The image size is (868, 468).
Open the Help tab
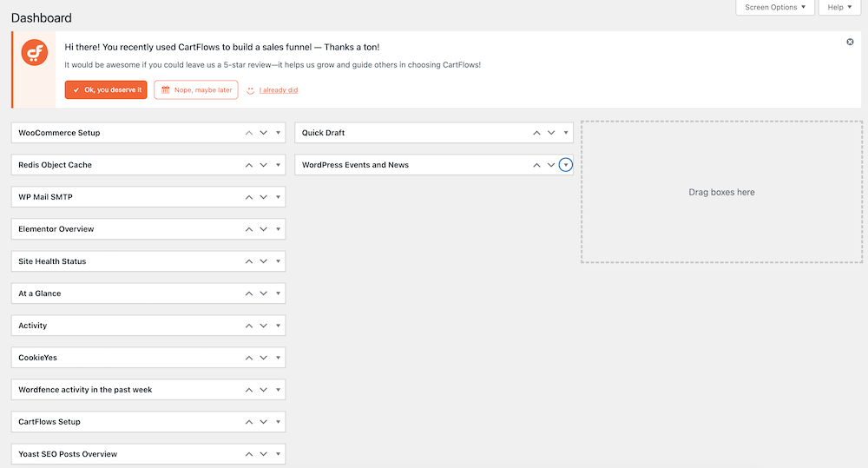coord(838,8)
